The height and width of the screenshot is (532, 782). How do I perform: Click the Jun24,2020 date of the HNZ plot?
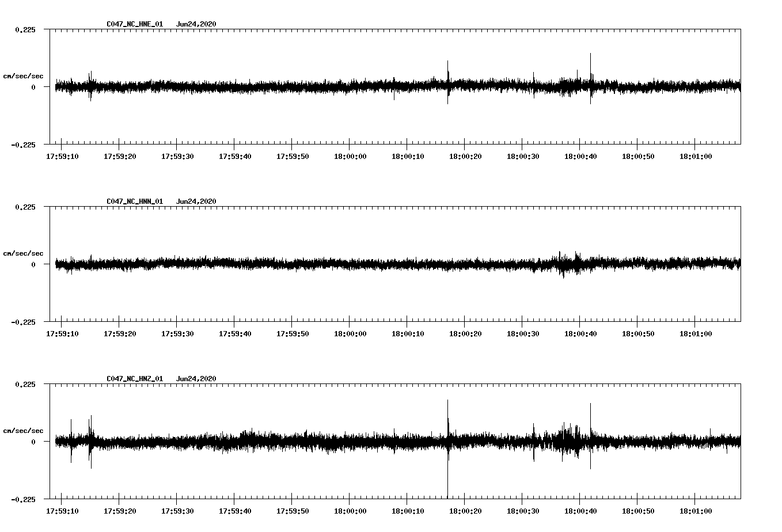pyautogui.click(x=196, y=379)
